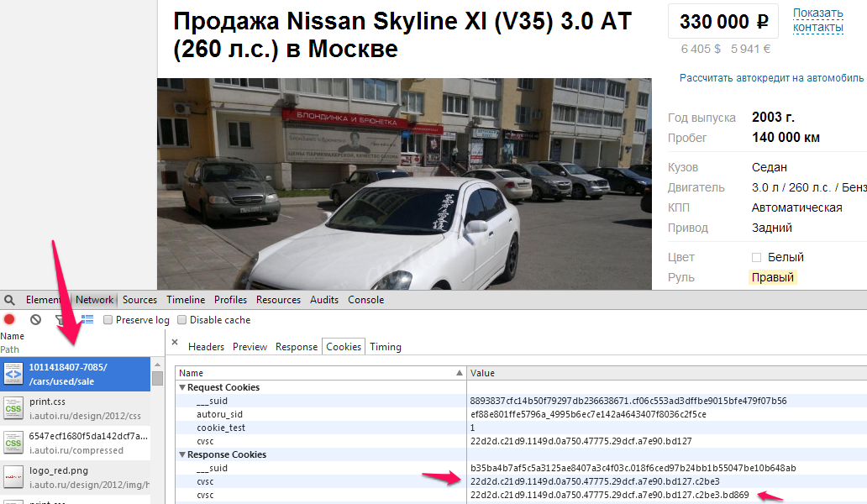
Task: Click the DevTools search magnifier icon
Action: click(9, 300)
